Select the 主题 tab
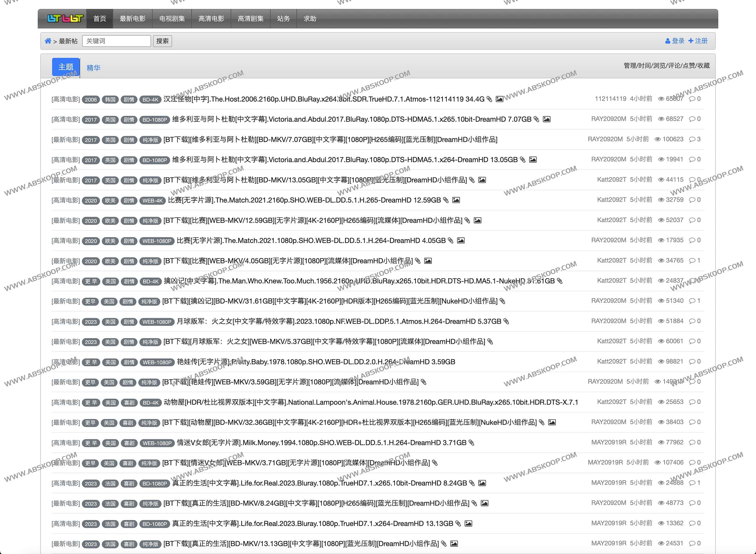Image resolution: width=756 pixels, height=554 pixels. point(66,67)
